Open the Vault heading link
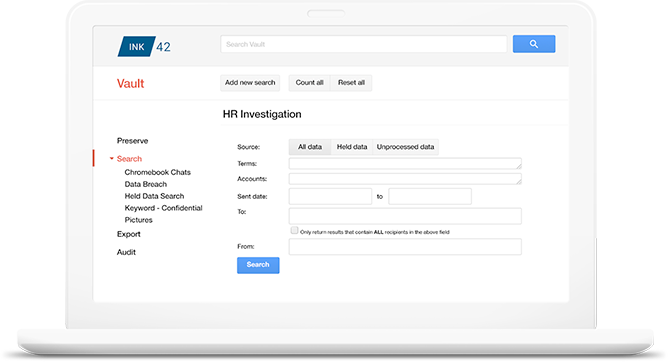Screen dimensions: 668x362 pyautogui.click(x=130, y=83)
